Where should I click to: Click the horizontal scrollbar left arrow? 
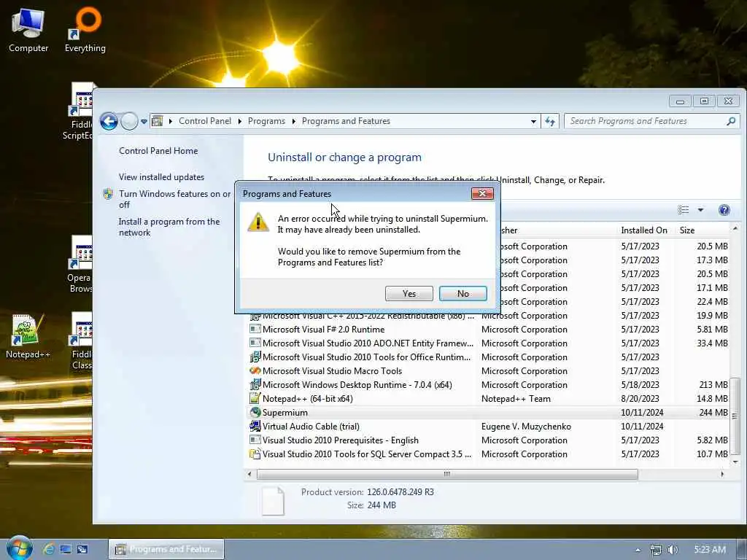point(249,474)
